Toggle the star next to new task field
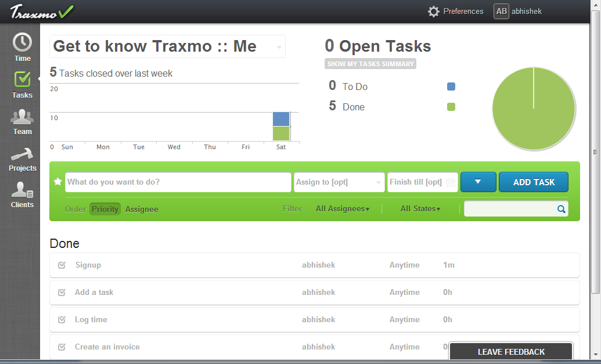 click(x=57, y=182)
